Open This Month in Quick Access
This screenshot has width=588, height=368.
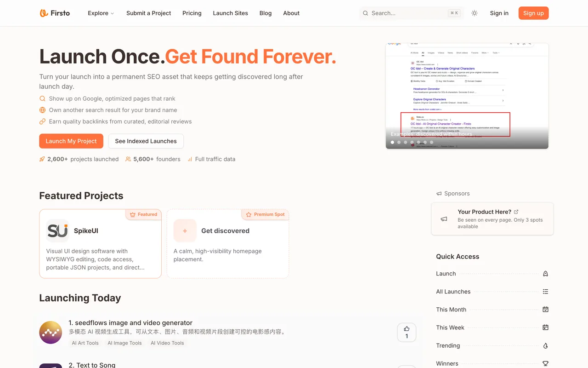(x=451, y=310)
